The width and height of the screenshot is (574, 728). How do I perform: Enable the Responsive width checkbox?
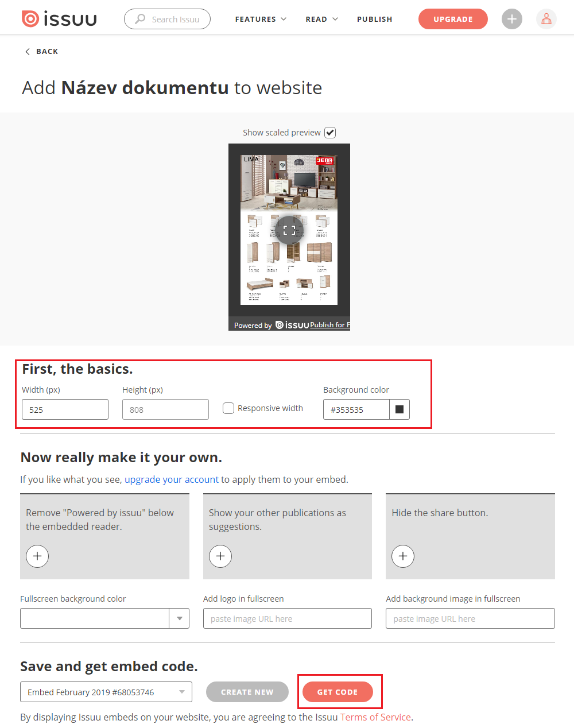(228, 408)
